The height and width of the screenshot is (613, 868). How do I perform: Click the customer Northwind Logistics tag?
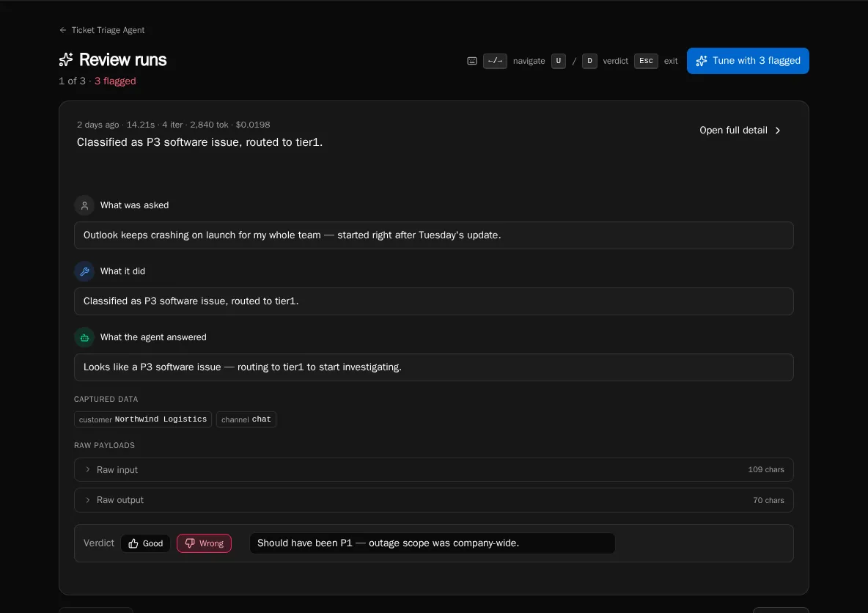(143, 419)
